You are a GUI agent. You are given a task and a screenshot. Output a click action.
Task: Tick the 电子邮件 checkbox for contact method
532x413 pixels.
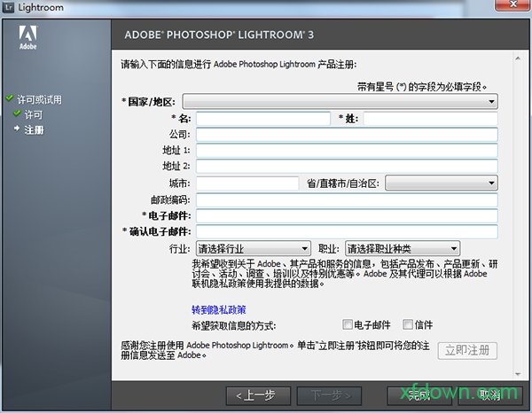click(348, 324)
